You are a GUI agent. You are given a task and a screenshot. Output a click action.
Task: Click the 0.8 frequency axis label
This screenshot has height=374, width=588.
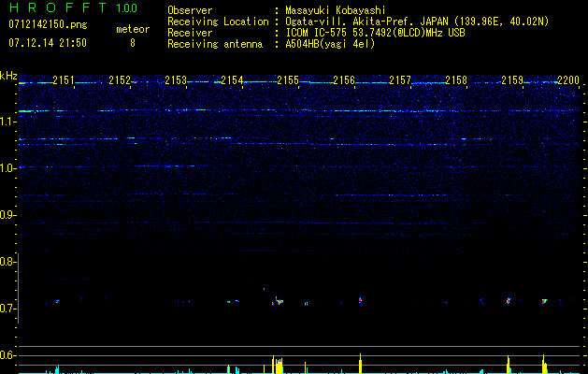[7, 262]
